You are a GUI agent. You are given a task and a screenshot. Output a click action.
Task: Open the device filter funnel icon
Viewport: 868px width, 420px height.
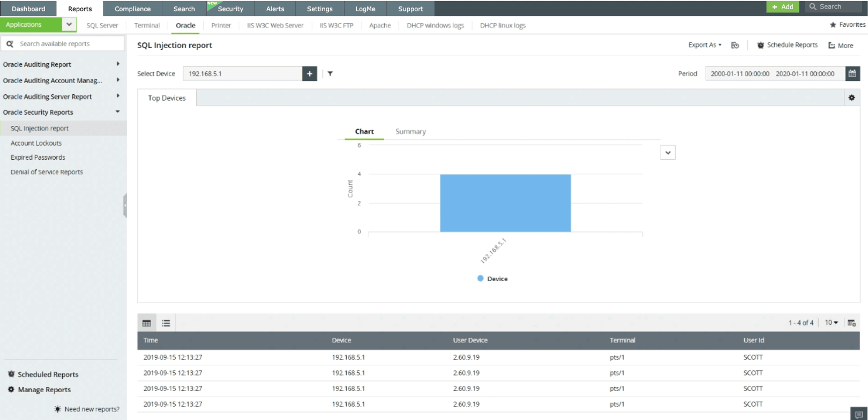point(330,74)
